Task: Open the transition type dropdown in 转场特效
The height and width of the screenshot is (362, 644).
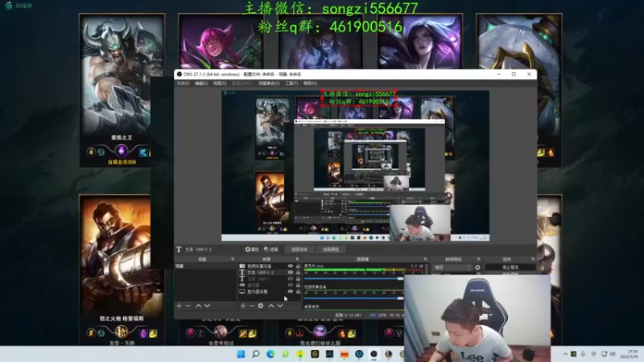Action: pyautogui.click(x=452, y=268)
